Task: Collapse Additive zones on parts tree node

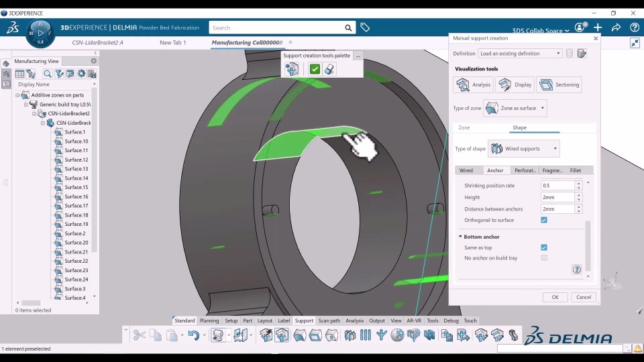Action: [17, 95]
